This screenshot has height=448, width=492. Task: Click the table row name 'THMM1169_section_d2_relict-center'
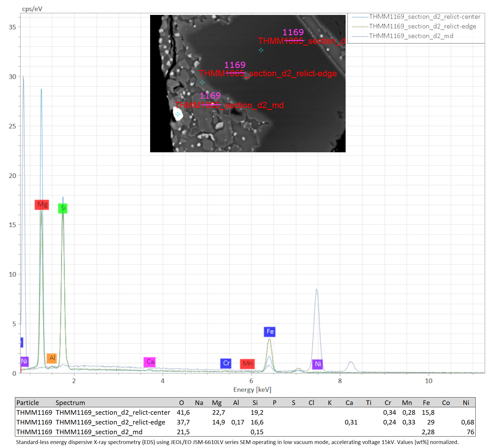[x=113, y=412]
